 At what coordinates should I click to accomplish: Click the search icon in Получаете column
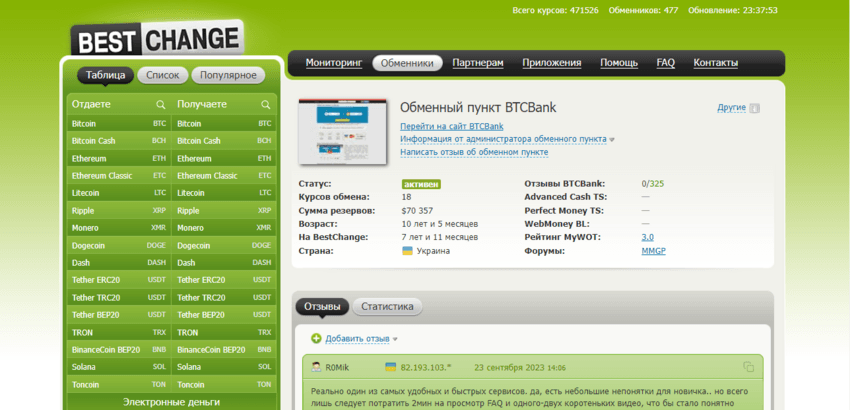(265, 104)
